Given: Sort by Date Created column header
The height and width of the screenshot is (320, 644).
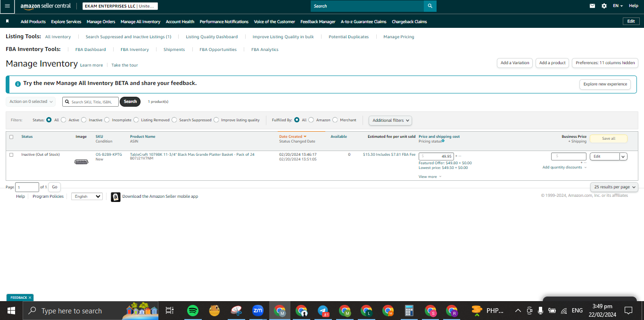Looking at the screenshot, I should click(x=293, y=136).
